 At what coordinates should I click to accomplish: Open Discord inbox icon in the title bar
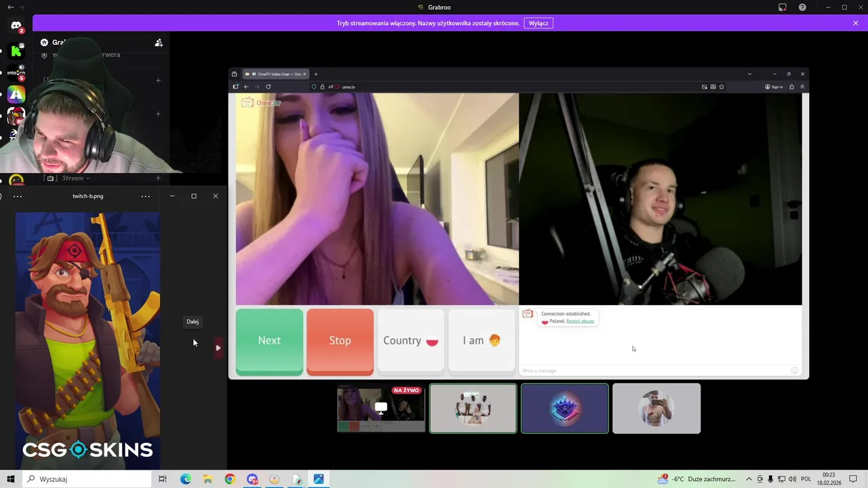click(783, 7)
